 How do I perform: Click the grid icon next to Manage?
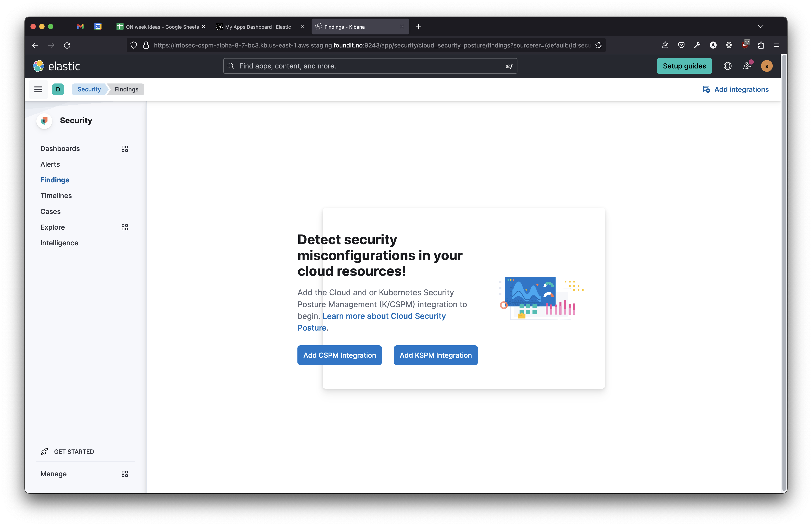(124, 474)
